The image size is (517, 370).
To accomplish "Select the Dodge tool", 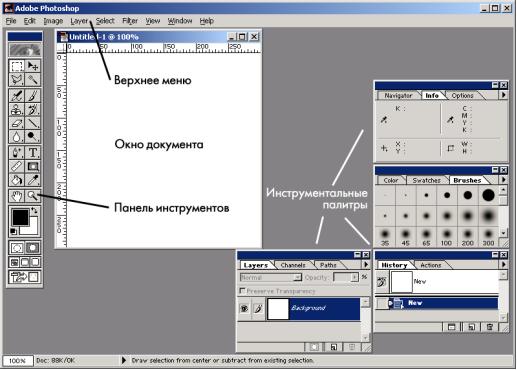I will (33, 136).
